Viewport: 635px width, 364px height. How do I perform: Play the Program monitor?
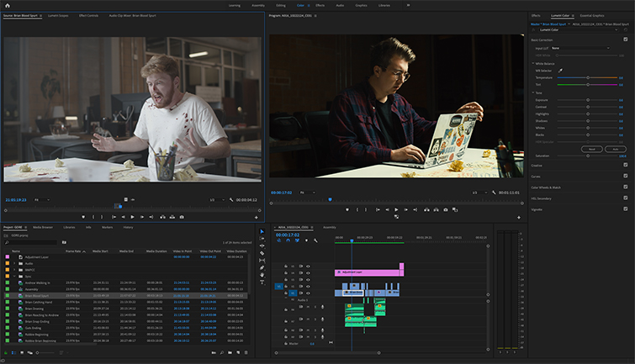point(396,209)
